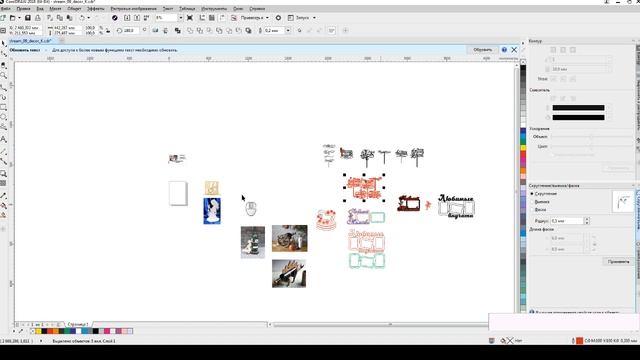Open the Файл menu

pyautogui.click(x=6, y=9)
